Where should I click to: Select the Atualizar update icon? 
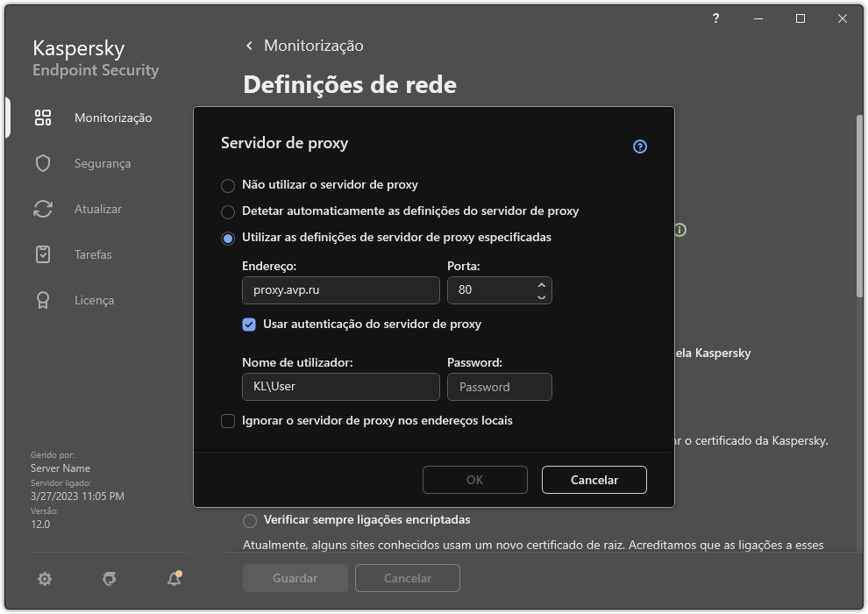pyautogui.click(x=42, y=209)
